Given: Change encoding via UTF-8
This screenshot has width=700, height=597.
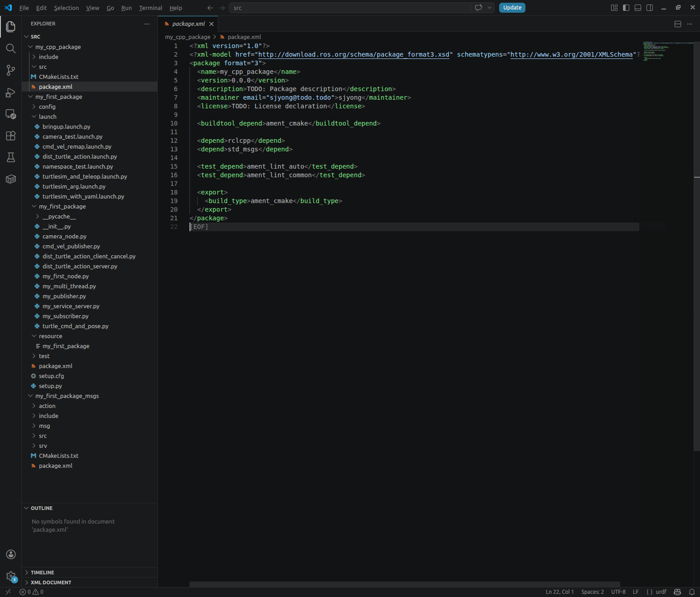Looking at the screenshot, I should click(x=618, y=592).
